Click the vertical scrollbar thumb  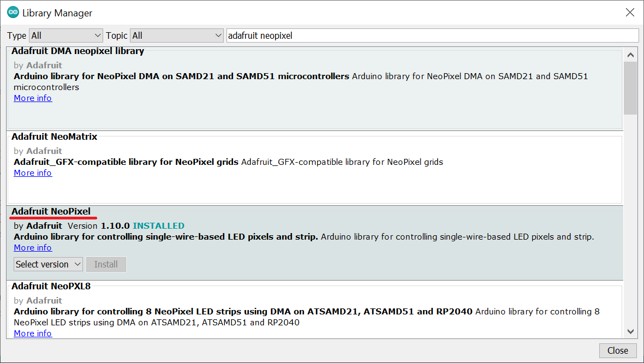(x=630, y=88)
